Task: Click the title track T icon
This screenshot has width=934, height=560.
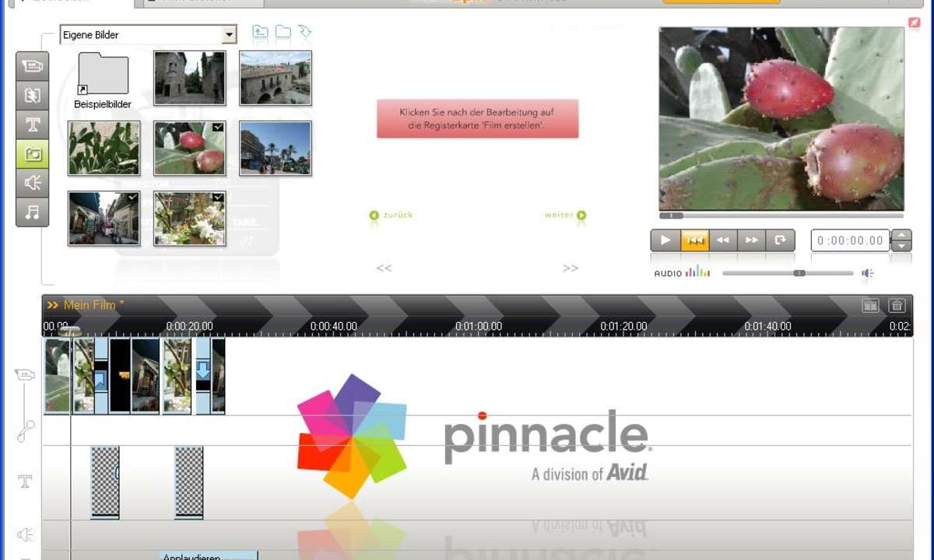Action: (25, 481)
